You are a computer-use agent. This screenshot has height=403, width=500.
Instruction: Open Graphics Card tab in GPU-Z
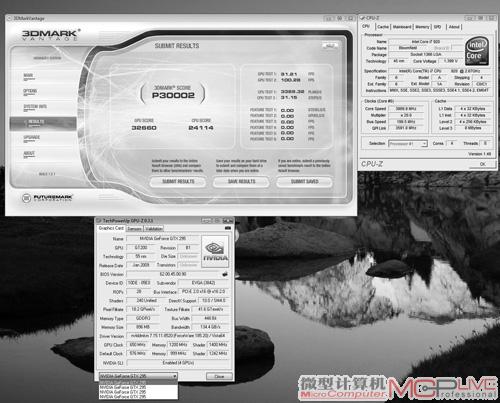(x=111, y=228)
